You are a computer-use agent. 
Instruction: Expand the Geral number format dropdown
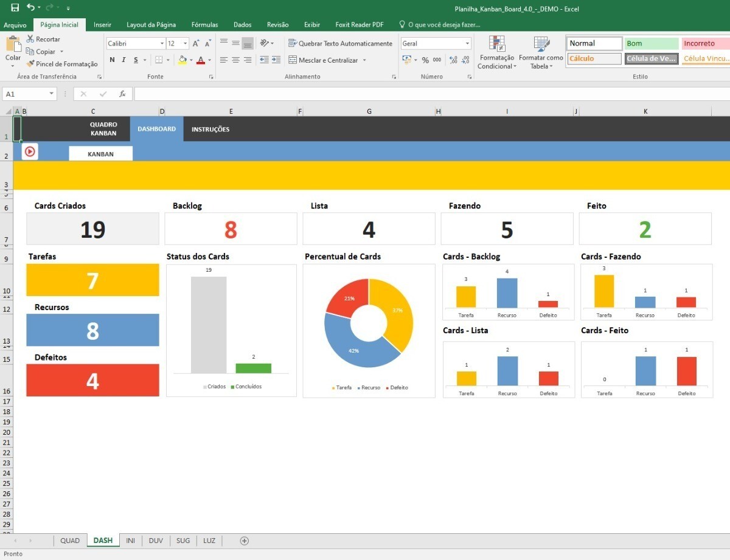467,44
